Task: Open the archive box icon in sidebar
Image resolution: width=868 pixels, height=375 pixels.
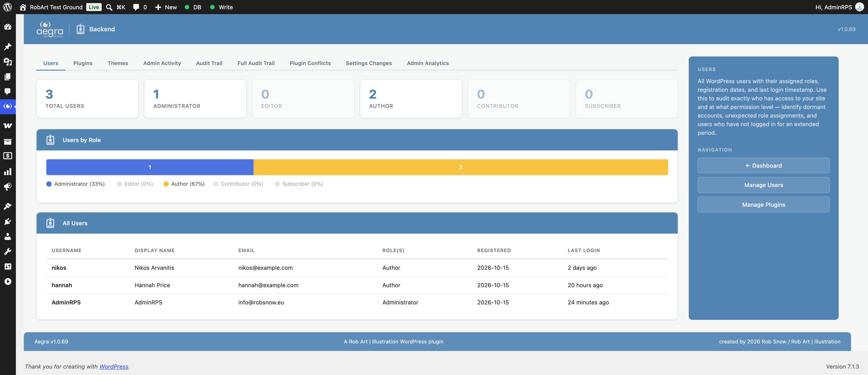Action: click(8, 142)
